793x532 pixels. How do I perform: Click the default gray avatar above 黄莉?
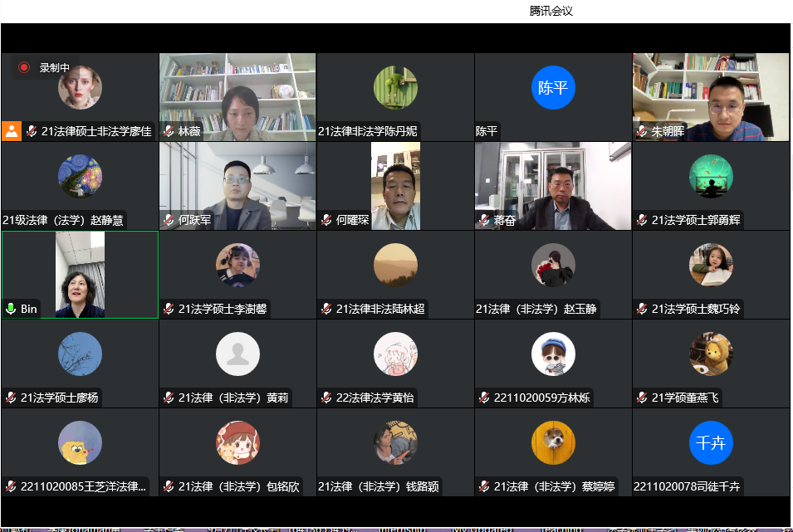[x=237, y=354]
